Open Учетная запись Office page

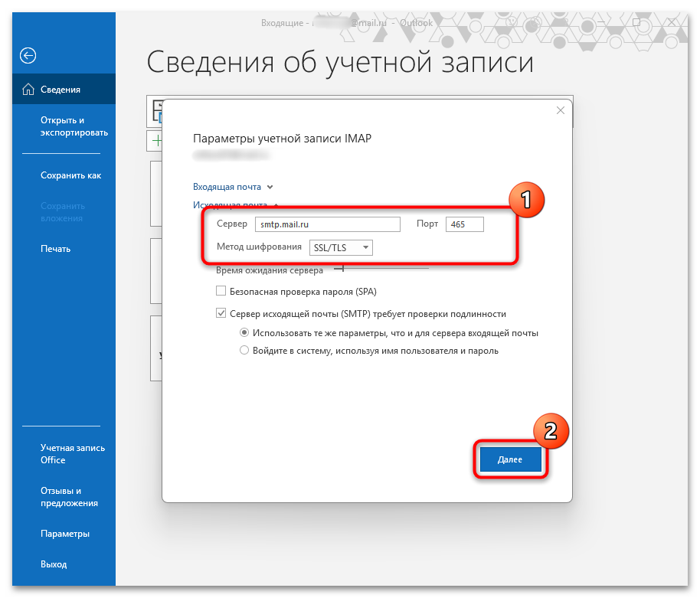tap(72, 454)
